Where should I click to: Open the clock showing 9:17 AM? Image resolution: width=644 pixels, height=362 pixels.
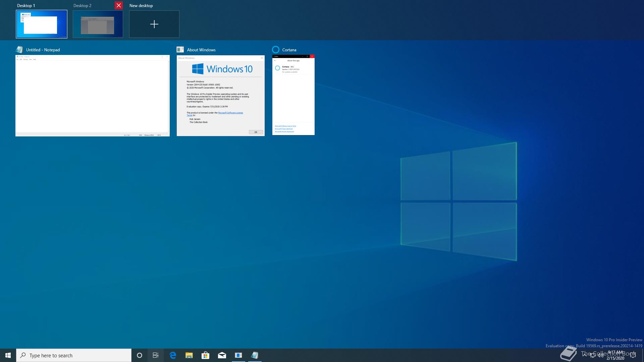click(x=615, y=355)
